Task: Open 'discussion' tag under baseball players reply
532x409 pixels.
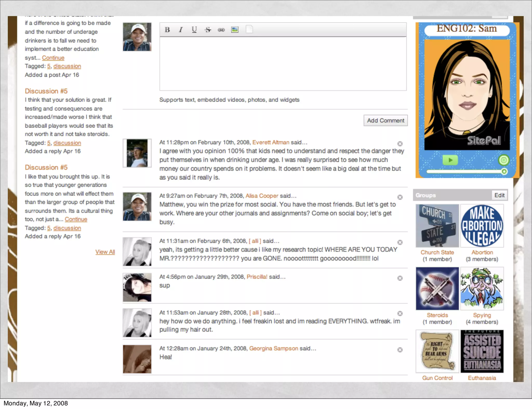Action: tap(67, 143)
